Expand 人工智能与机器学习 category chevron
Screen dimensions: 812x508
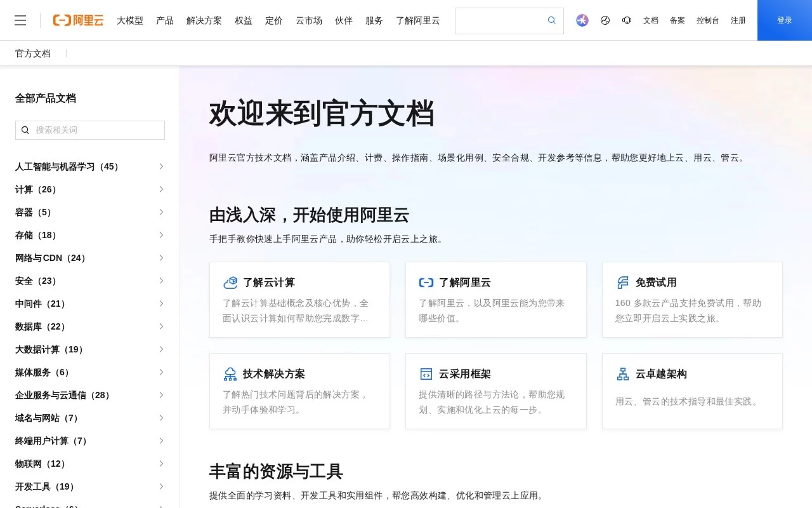coord(161,166)
